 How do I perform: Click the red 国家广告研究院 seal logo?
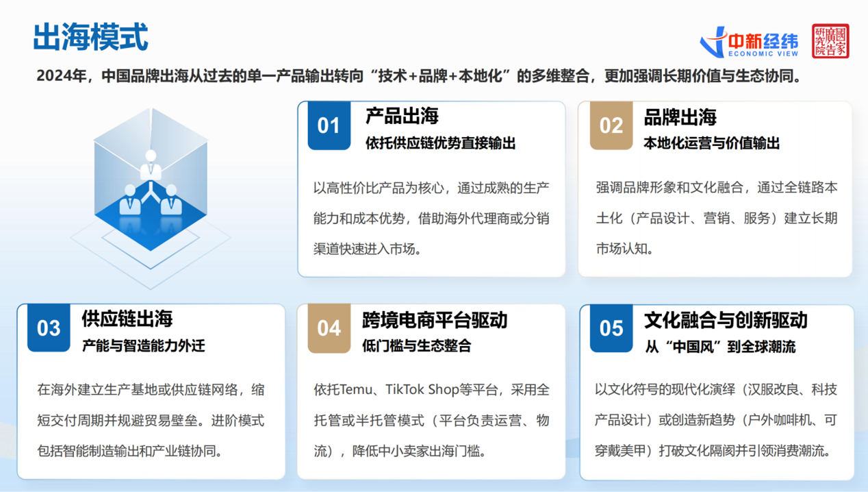[x=830, y=41]
